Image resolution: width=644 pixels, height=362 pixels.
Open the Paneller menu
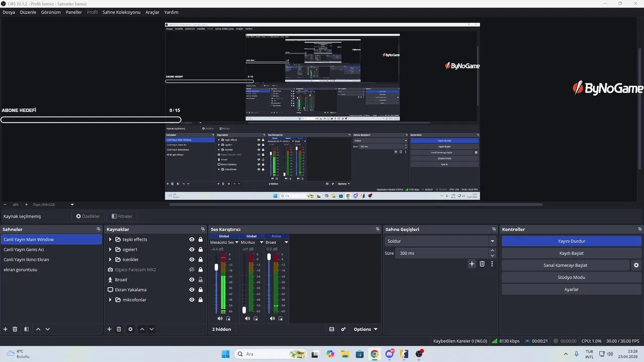coord(73,12)
